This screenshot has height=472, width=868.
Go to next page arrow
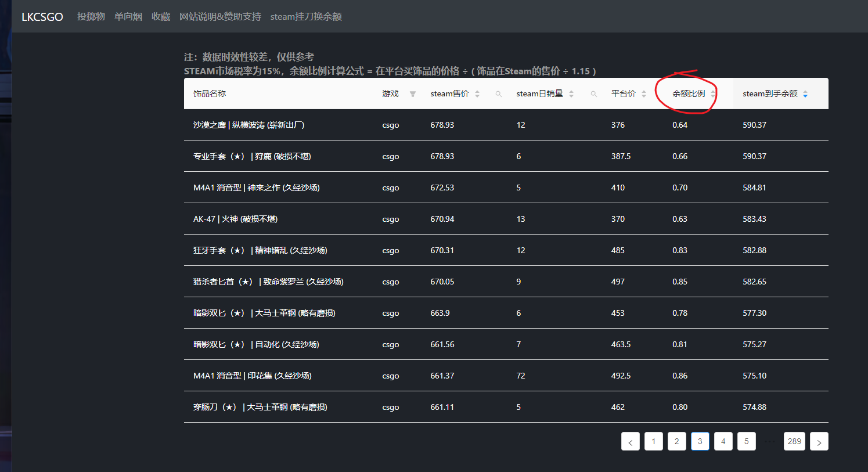point(819,441)
